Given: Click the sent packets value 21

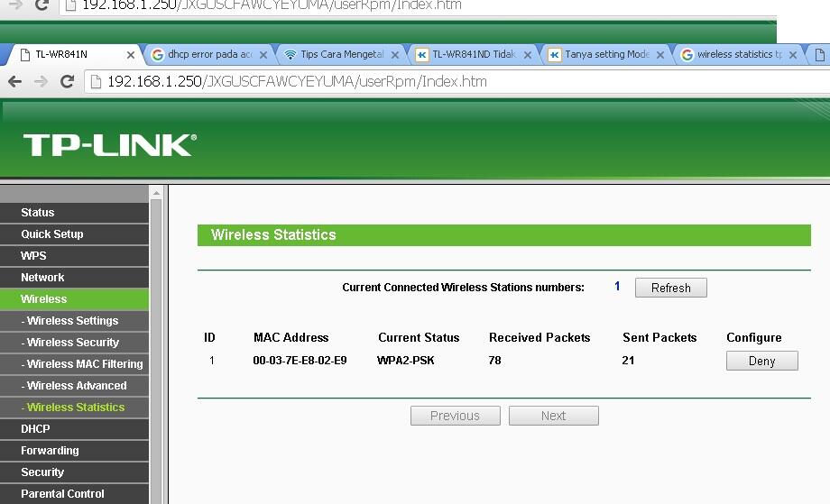Looking at the screenshot, I should coord(628,361).
